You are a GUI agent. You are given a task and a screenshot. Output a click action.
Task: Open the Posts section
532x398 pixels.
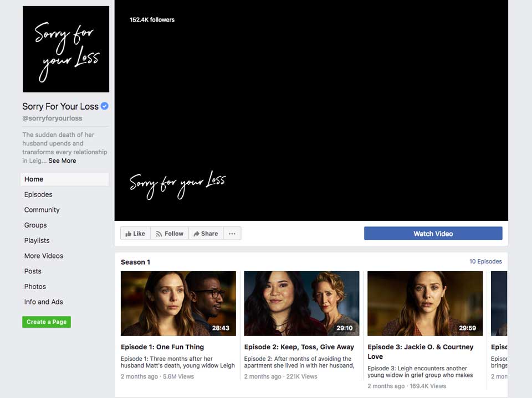coord(33,271)
